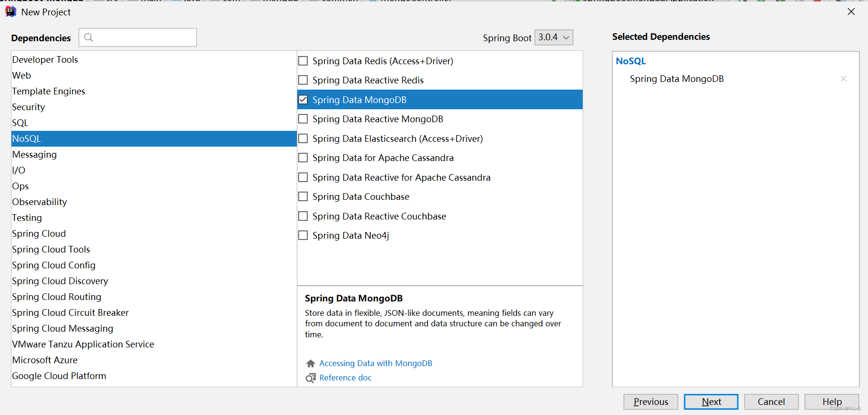Click the home icon beside Accessing Data with MongoDB
The image size is (868, 415).
tap(311, 363)
